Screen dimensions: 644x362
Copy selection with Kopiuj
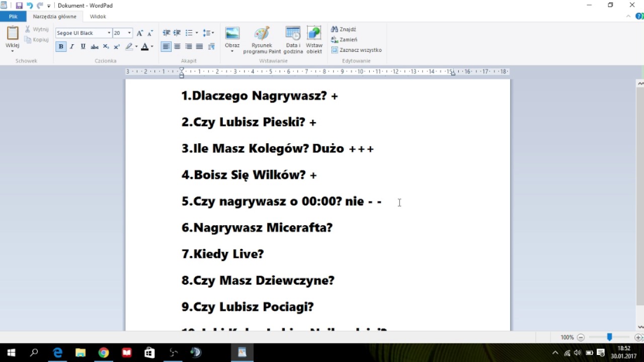click(37, 40)
